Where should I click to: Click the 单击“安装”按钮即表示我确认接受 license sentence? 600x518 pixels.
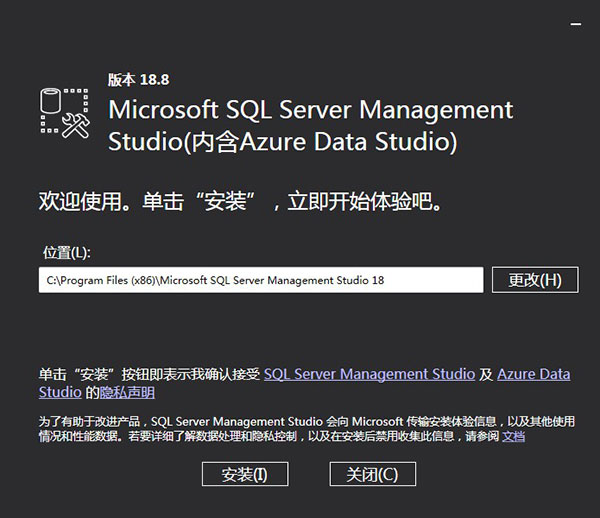pos(150,374)
